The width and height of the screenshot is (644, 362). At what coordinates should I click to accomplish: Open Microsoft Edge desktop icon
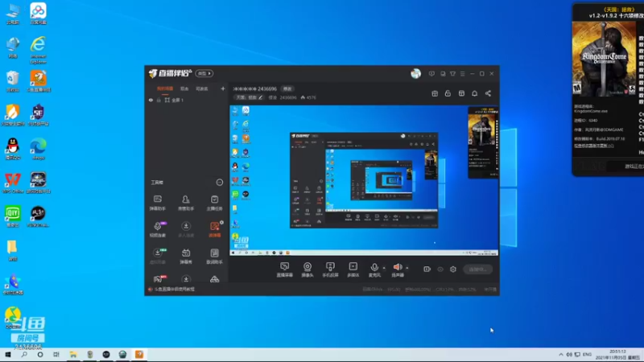[38, 149]
